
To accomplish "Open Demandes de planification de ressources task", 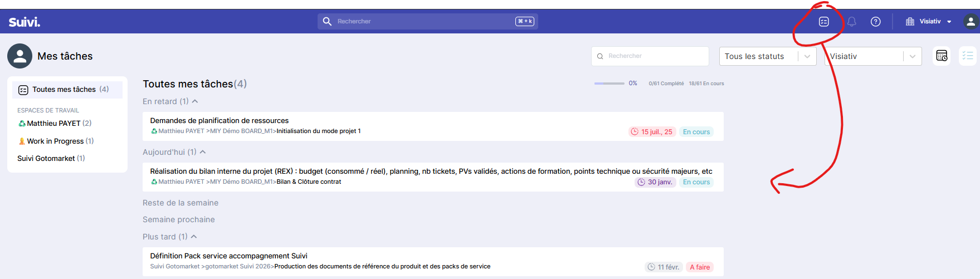I will (220, 121).
